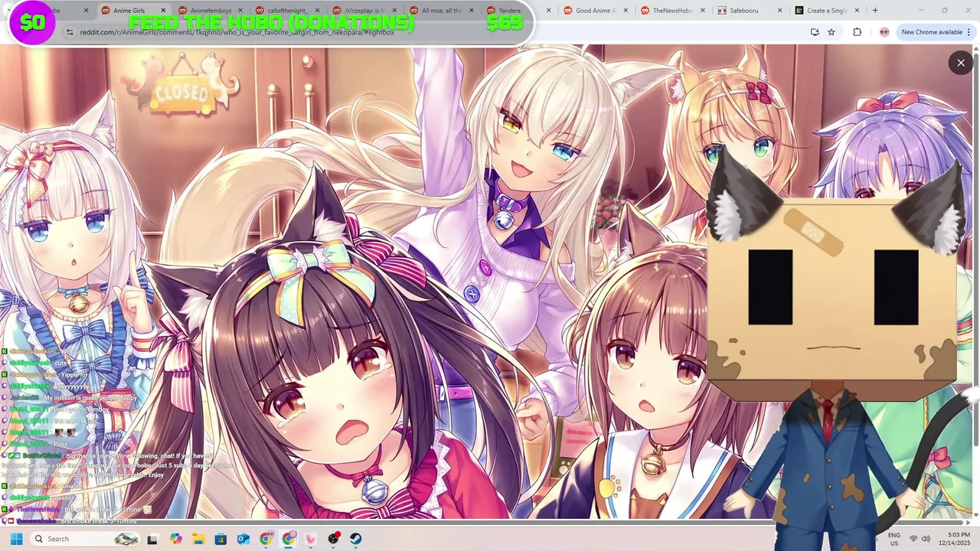The height and width of the screenshot is (551, 980).
Task: Open the pink flower app on the taskbar
Action: coord(311,539)
